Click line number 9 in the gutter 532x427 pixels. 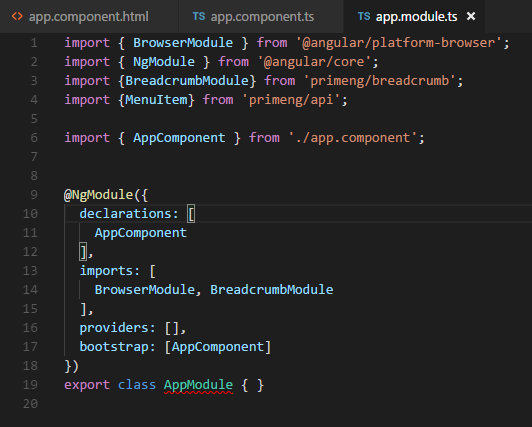click(34, 195)
